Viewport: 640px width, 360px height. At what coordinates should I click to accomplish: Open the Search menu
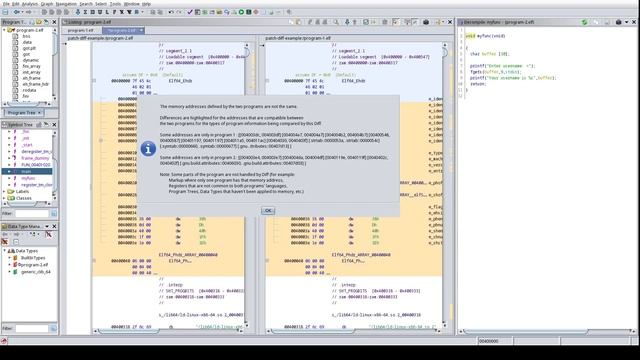pyautogui.click(x=86, y=4)
